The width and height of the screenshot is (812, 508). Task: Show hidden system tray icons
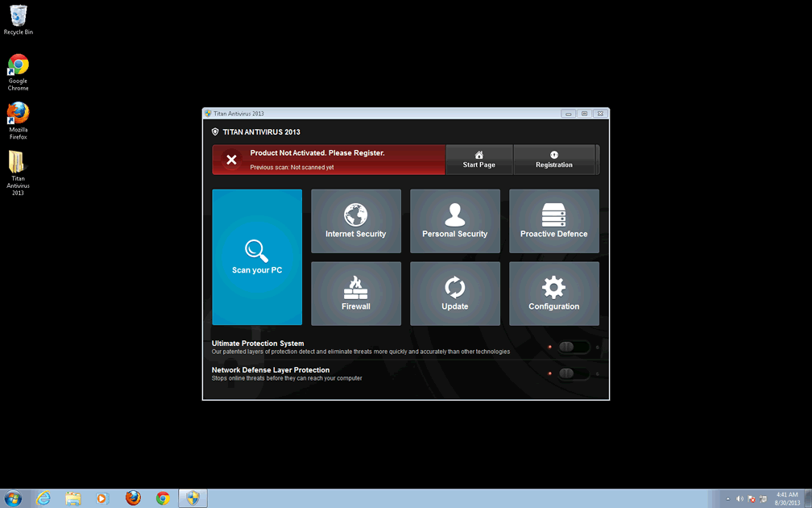click(x=727, y=499)
